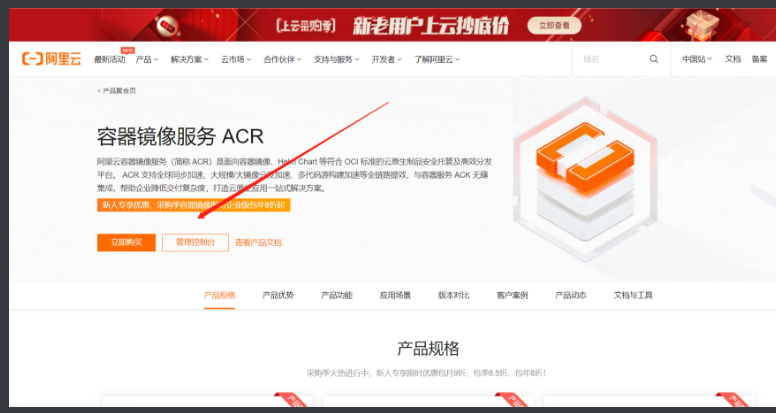
Task: Expand the 解决方案 dropdown menu
Action: [x=190, y=59]
